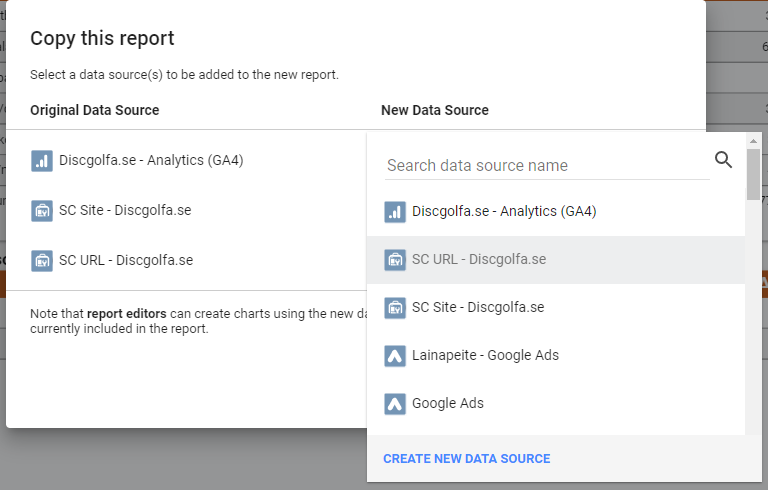768x490 pixels.
Task: Click the 'Select a data source(s)' instruction text
Action: (x=184, y=74)
